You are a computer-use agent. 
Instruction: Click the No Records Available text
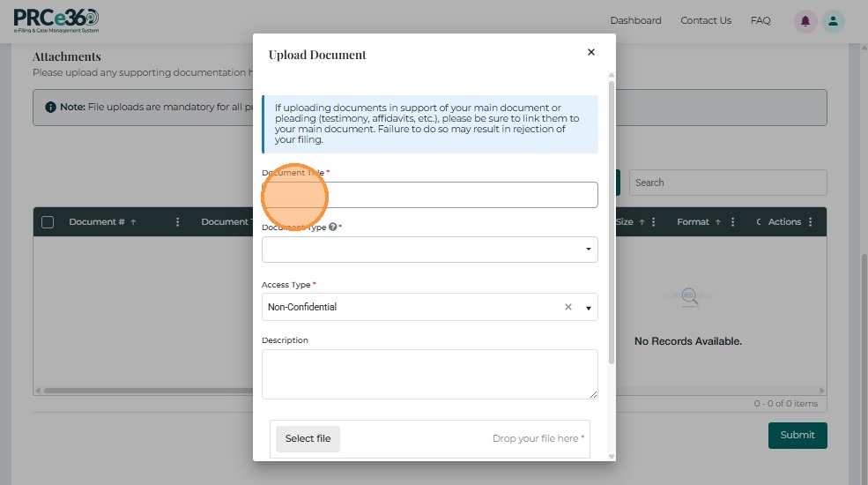pyautogui.click(x=688, y=341)
